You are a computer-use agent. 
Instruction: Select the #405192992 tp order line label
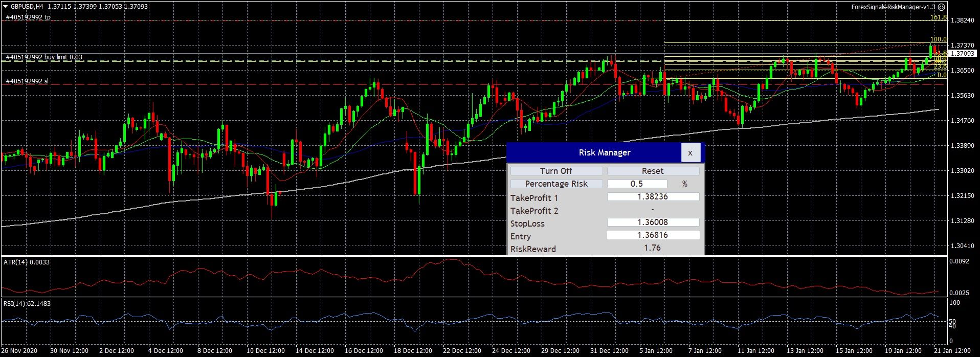click(28, 17)
